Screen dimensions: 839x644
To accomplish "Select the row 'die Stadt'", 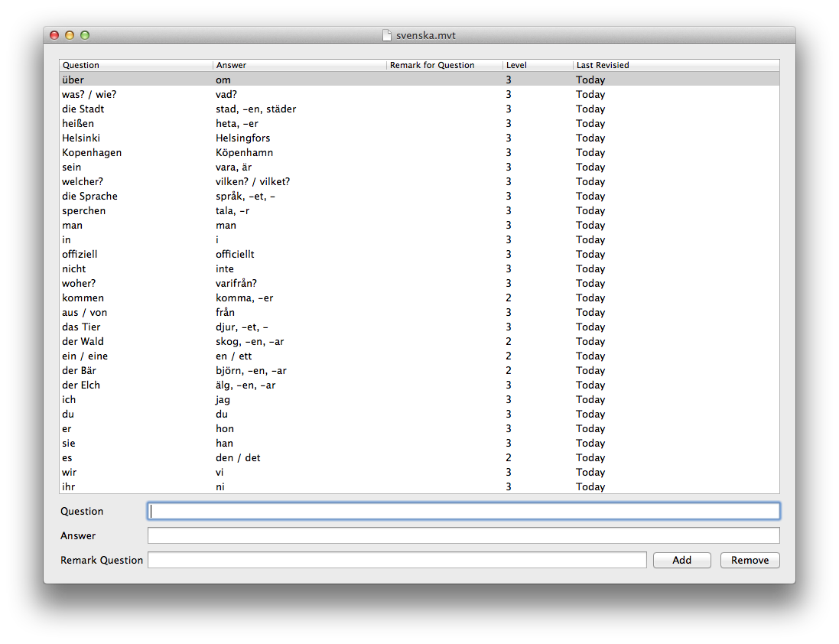I will (x=419, y=109).
